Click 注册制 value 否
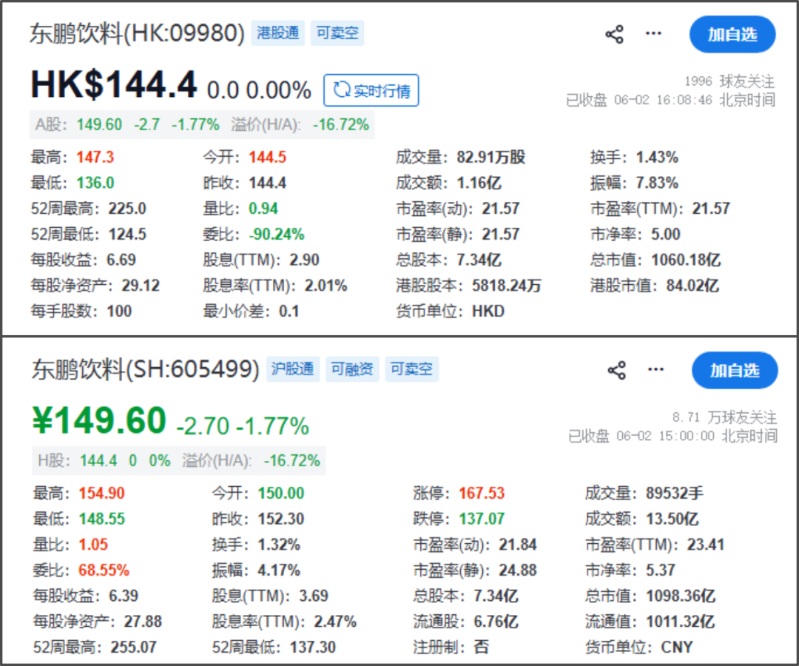The width and height of the screenshot is (799, 666). [481, 647]
